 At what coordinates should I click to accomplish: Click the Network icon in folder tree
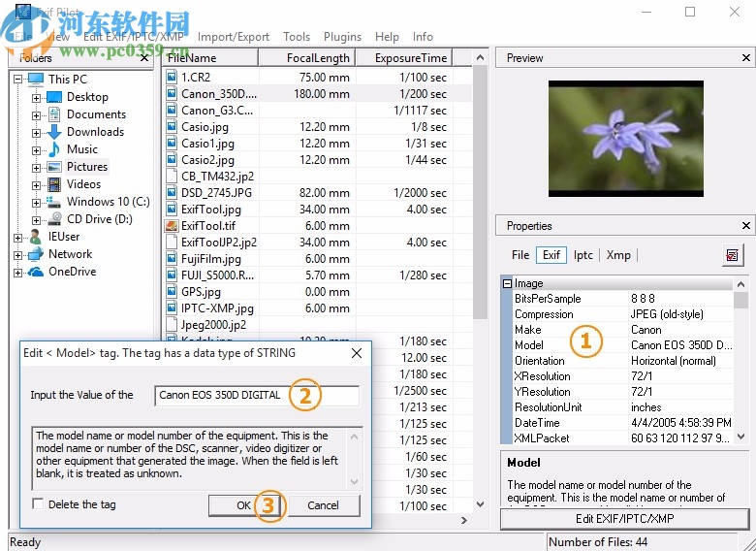click(36, 254)
